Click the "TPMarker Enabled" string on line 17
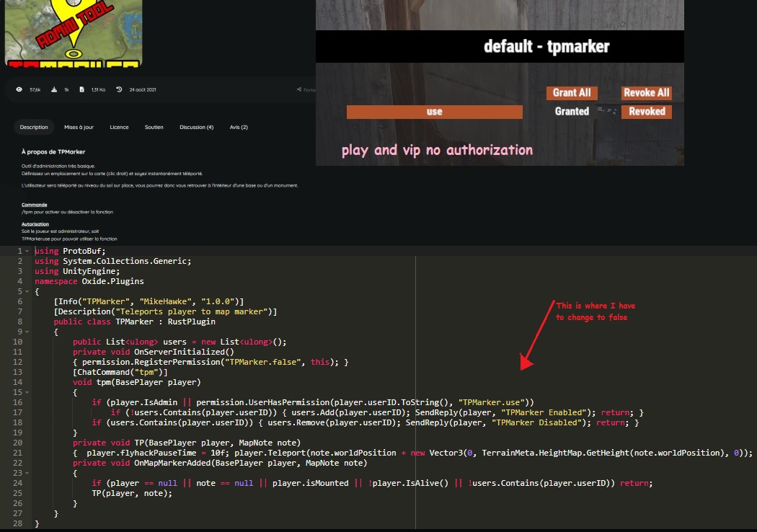The width and height of the screenshot is (757, 532). tap(544, 413)
